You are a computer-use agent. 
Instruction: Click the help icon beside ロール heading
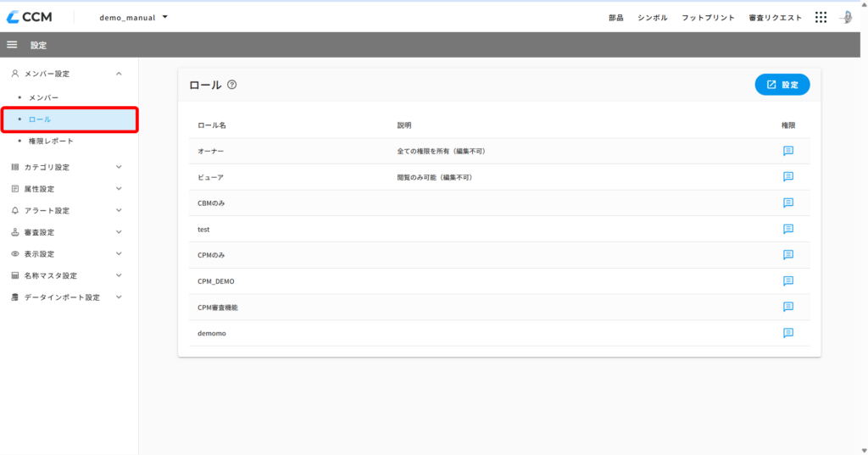point(232,85)
